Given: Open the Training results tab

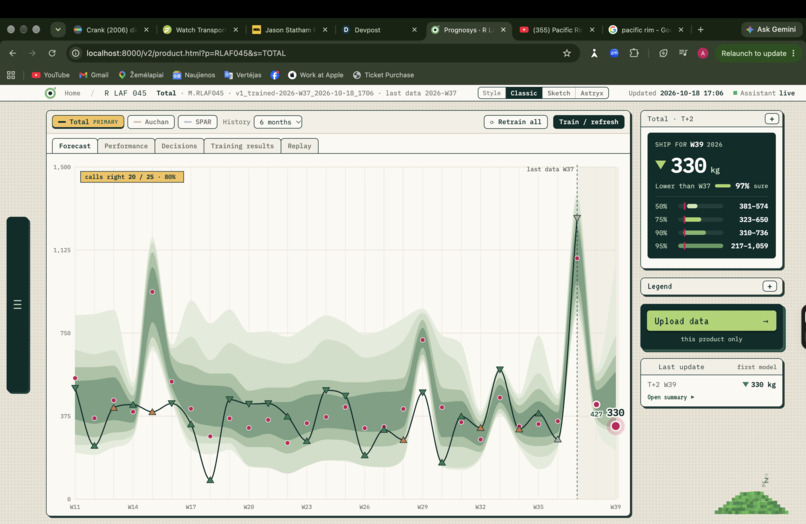Looking at the screenshot, I should point(242,146).
